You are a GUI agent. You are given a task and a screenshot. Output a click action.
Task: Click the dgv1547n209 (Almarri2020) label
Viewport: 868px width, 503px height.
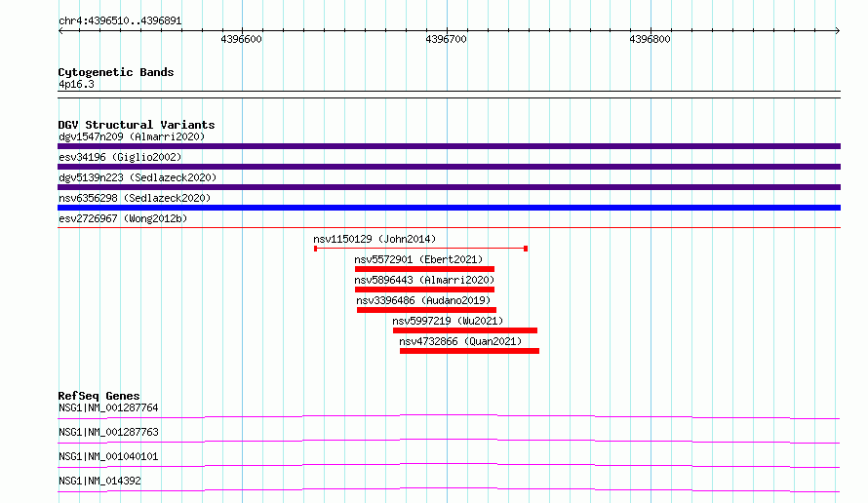pos(132,136)
